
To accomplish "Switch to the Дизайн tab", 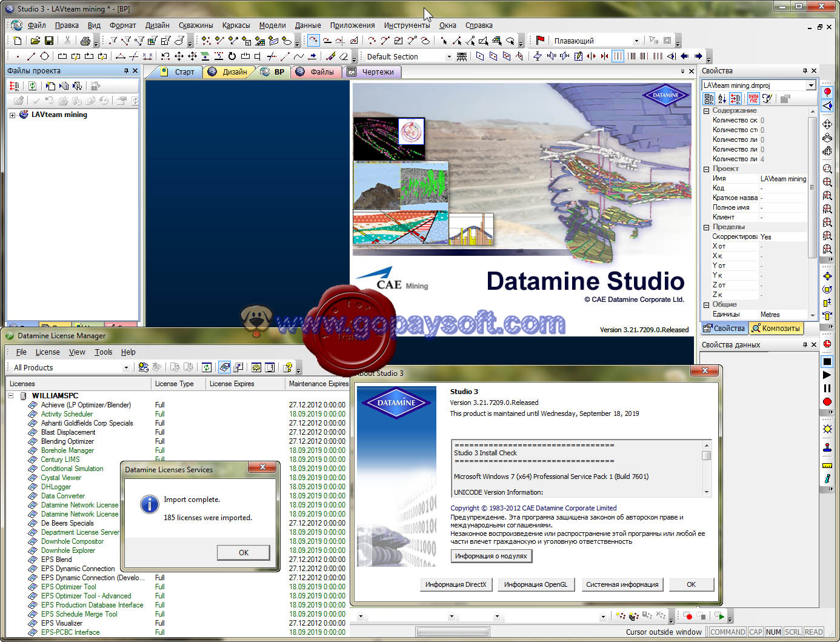I will tap(235, 72).
